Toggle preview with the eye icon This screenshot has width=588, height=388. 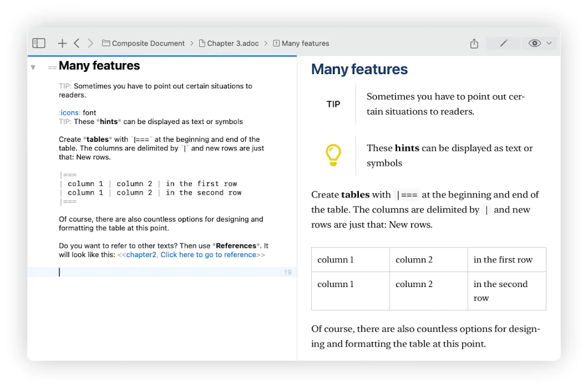pyautogui.click(x=534, y=43)
